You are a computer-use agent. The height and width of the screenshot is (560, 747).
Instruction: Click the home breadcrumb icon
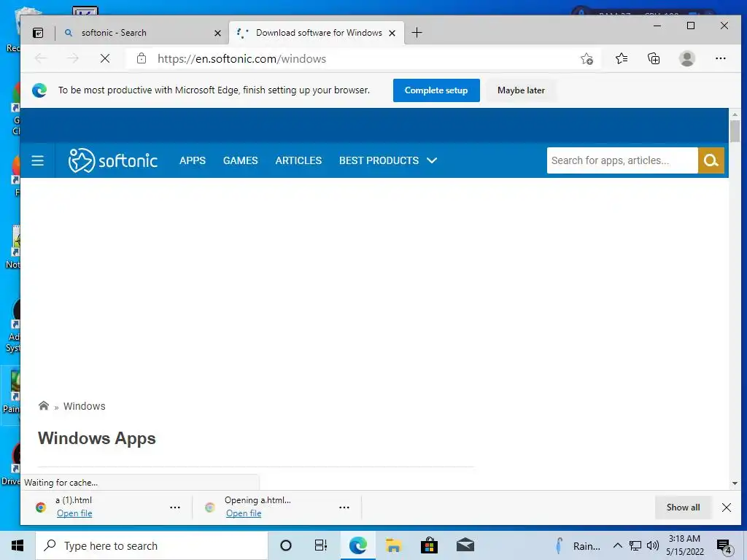point(43,405)
